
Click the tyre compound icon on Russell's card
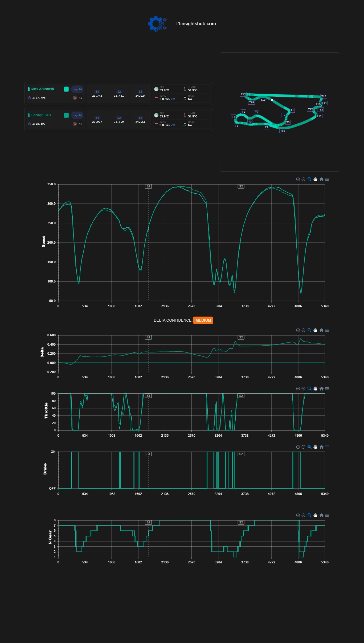coord(75,124)
